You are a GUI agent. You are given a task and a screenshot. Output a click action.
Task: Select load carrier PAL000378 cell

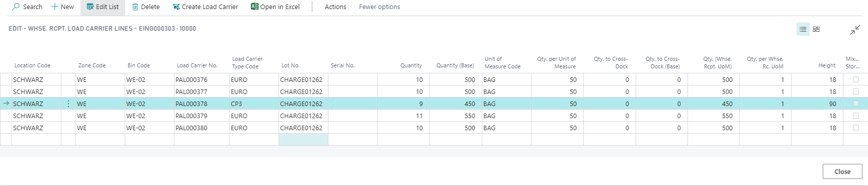pyautogui.click(x=202, y=104)
